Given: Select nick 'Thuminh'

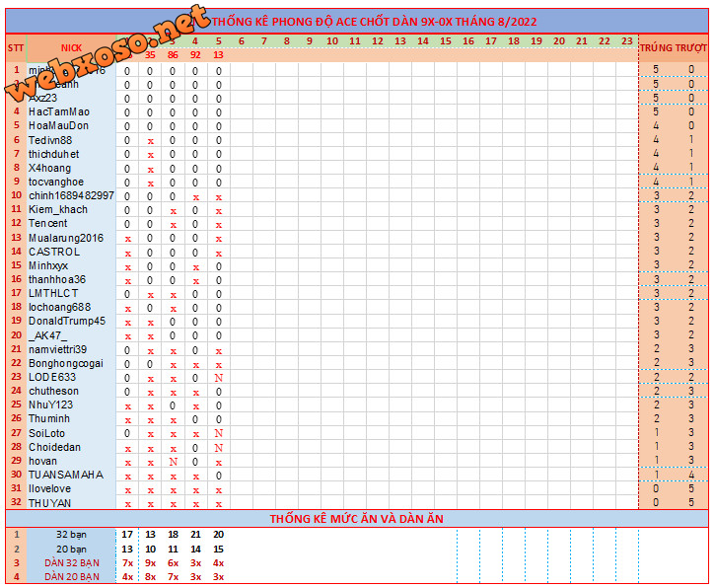Looking at the screenshot, I should (49, 418).
